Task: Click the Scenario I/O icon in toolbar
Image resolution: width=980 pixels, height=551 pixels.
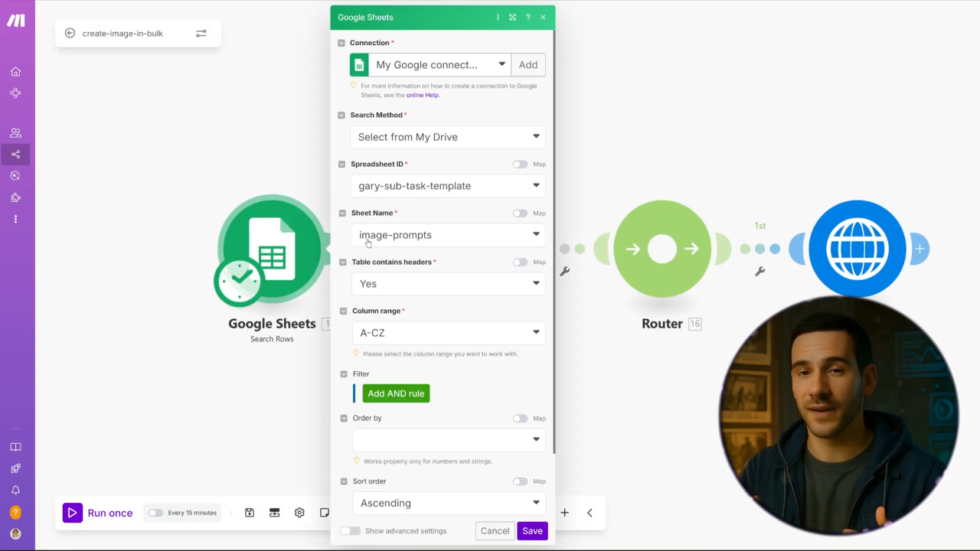Action: 275,513
